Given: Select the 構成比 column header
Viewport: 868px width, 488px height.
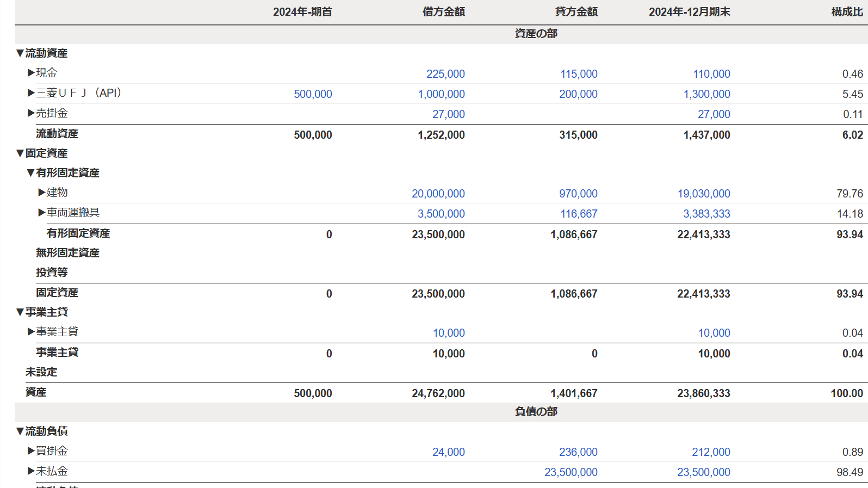Looking at the screenshot, I should 847,12.
